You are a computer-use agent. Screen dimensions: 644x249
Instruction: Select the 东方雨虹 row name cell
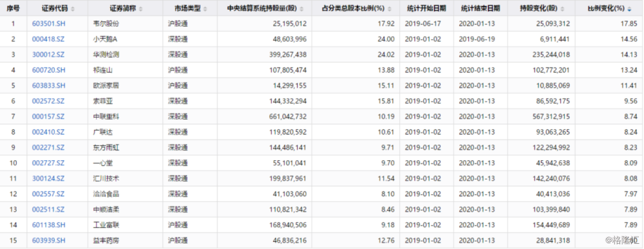125,147
